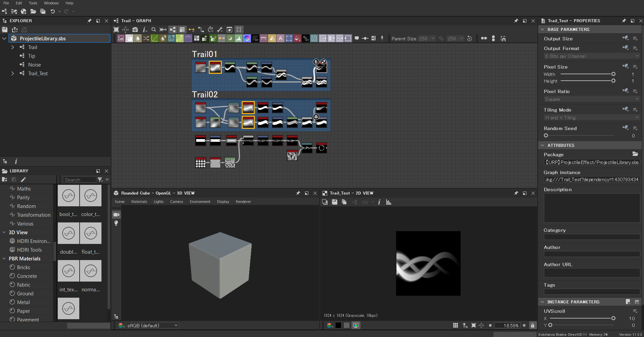Select the Text node icon from the toolbar

click(x=281, y=38)
